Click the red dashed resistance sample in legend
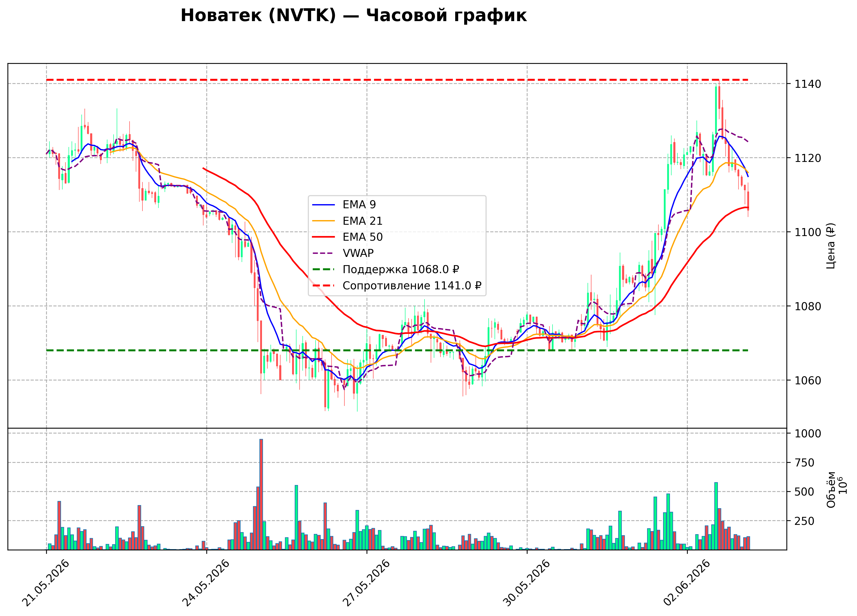Image resolution: width=857 pixels, height=616 pixels. tap(324, 286)
